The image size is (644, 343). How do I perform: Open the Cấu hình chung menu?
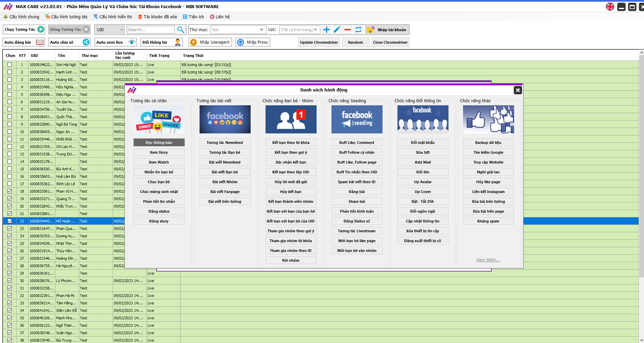click(x=21, y=17)
